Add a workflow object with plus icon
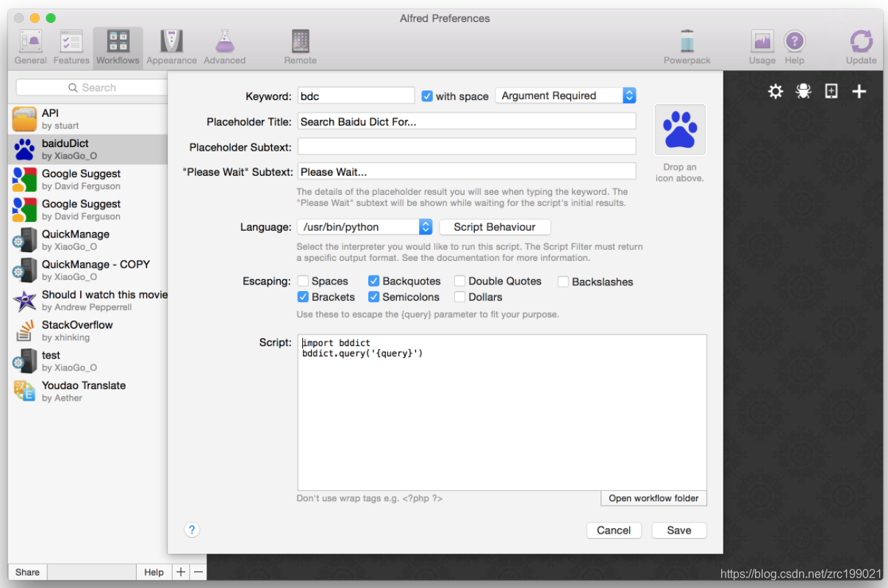 (x=859, y=91)
